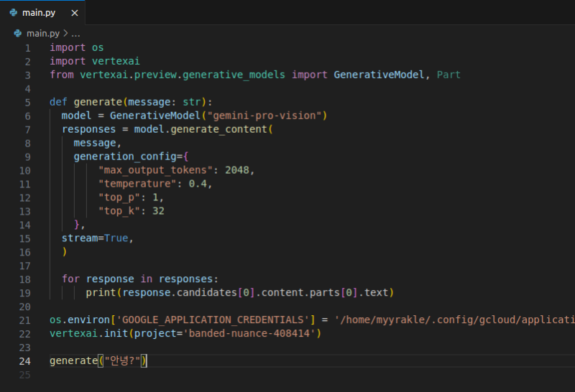Click line number 6 in the gutter
Image resolution: width=575 pixels, height=392 pixels.
pos(27,116)
